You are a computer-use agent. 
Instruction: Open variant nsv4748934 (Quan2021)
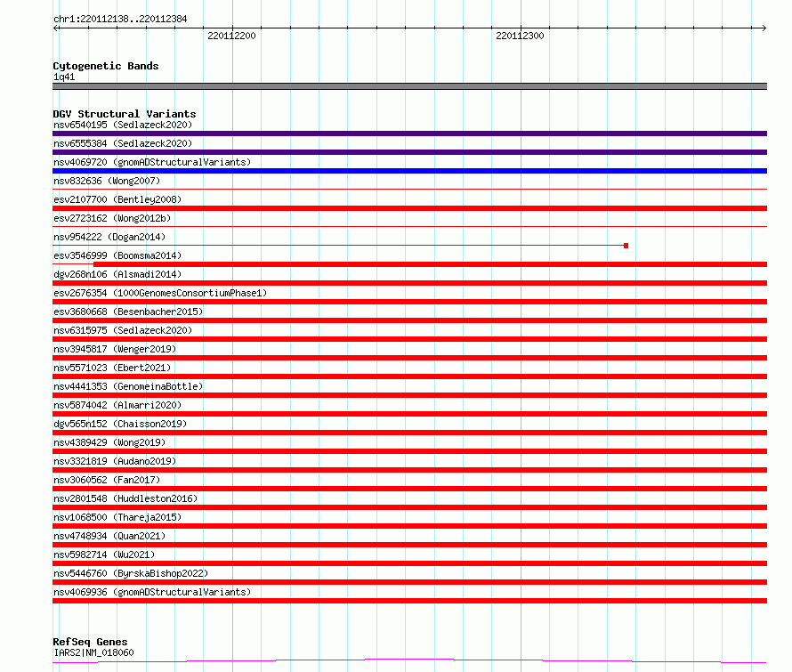(109, 536)
